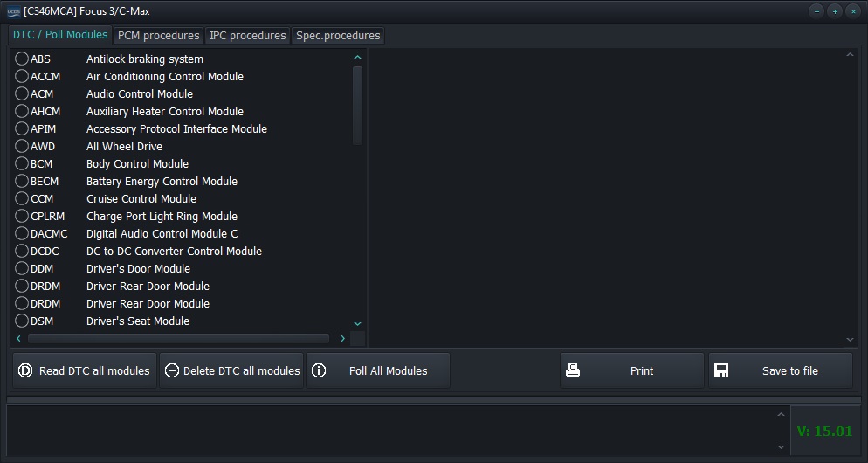Switch to the Spec.procedures tab
This screenshot has height=463, width=868.
click(338, 36)
